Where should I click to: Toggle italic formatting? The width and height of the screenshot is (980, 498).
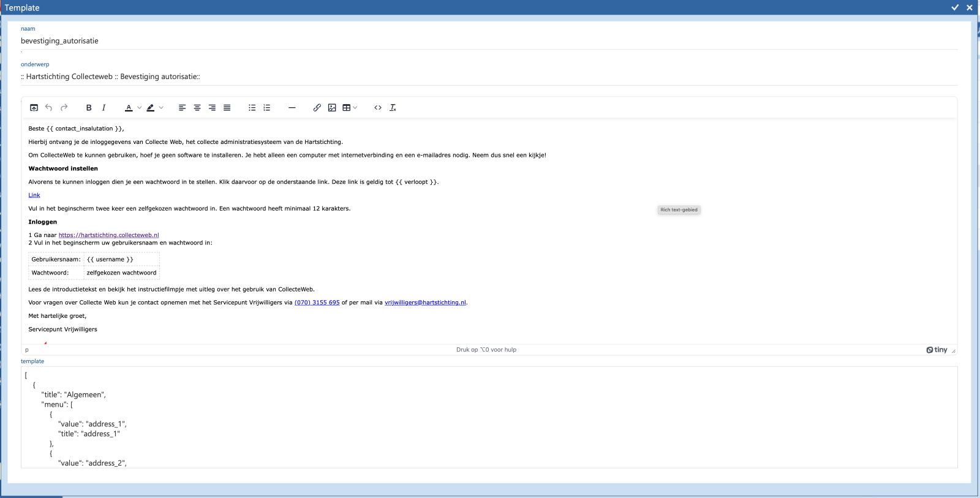tap(104, 108)
